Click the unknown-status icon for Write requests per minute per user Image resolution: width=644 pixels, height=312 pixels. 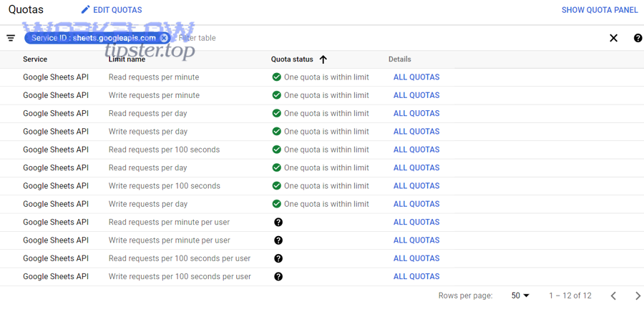click(278, 240)
